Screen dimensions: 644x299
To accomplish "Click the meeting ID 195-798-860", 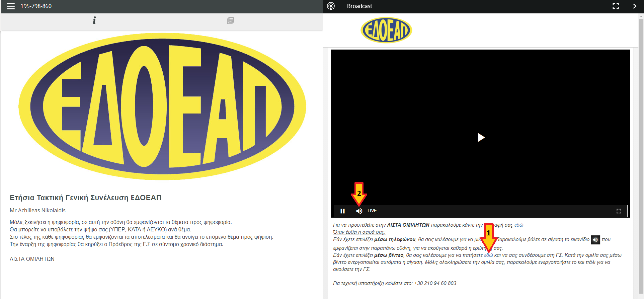I will tap(36, 6).
